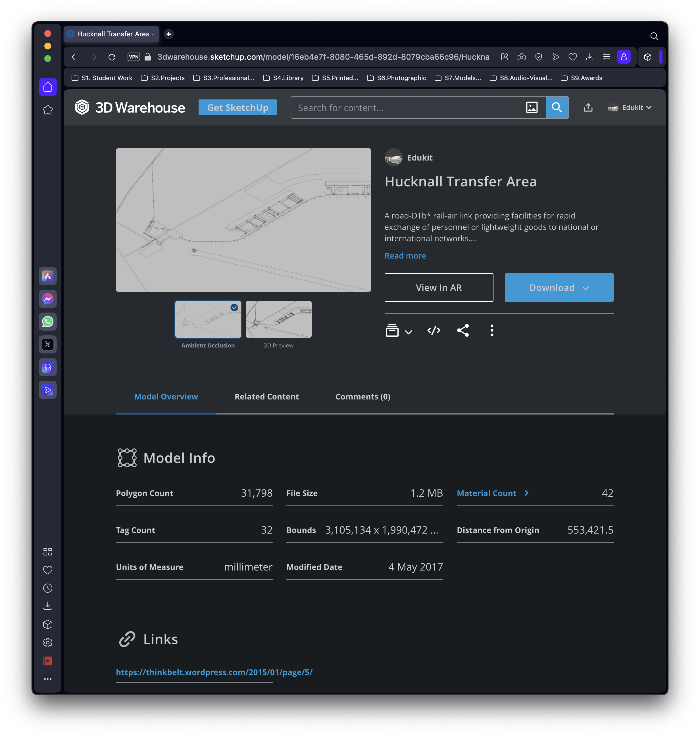This screenshot has width=700, height=737.
Task: Switch to the Related Content tab
Action: (x=266, y=397)
